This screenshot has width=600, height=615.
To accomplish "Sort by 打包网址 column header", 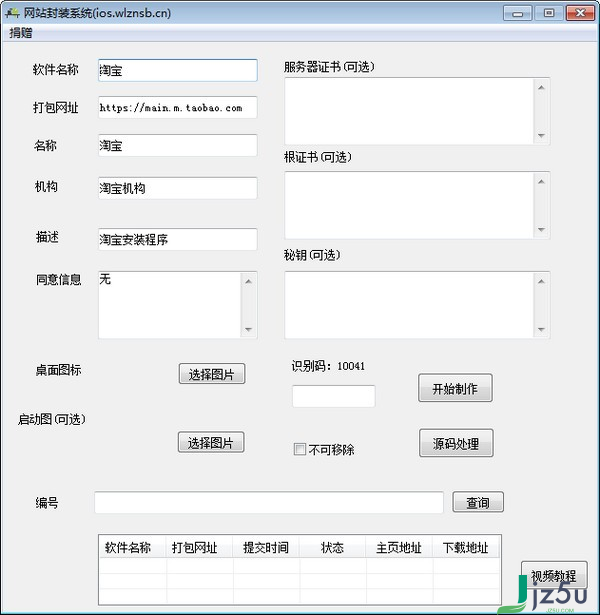I will (x=199, y=547).
